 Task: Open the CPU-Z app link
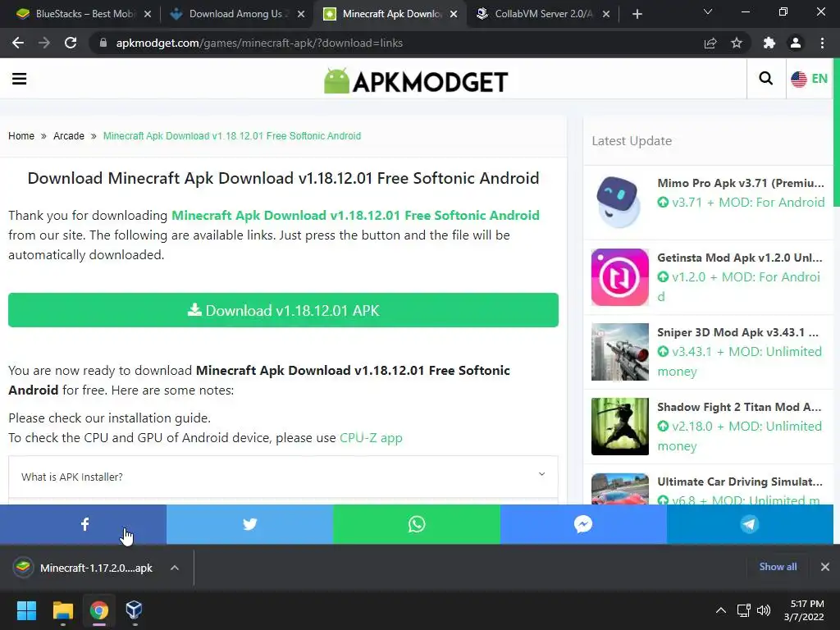click(x=371, y=438)
